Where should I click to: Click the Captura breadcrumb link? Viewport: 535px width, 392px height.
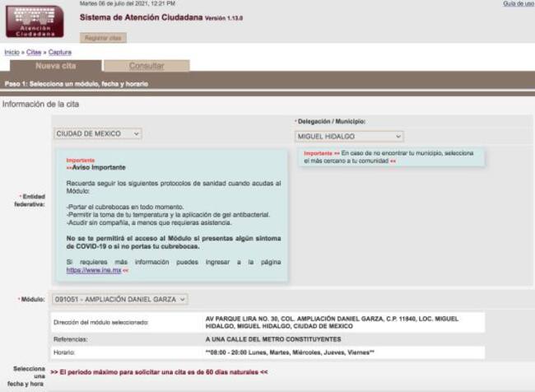(60, 52)
